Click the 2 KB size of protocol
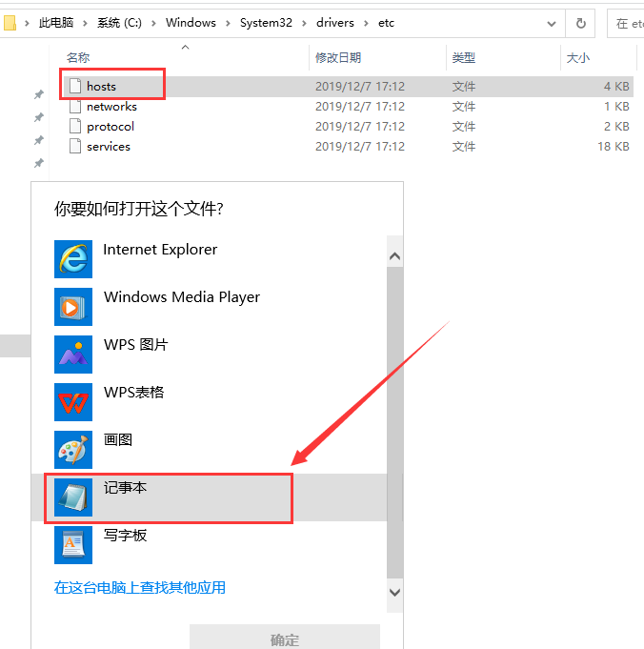The height and width of the screenshot is (649, 644). tap(616, 126)
